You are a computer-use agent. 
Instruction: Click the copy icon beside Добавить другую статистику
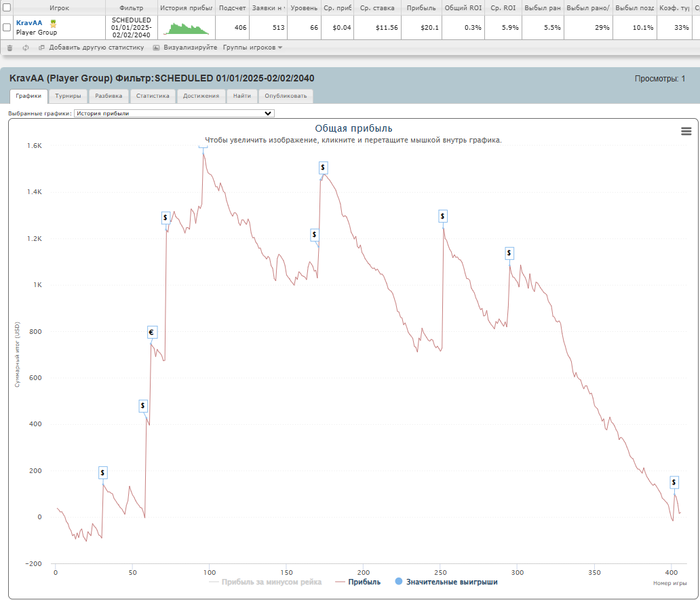pyautogui.click(x=42, y=48)
